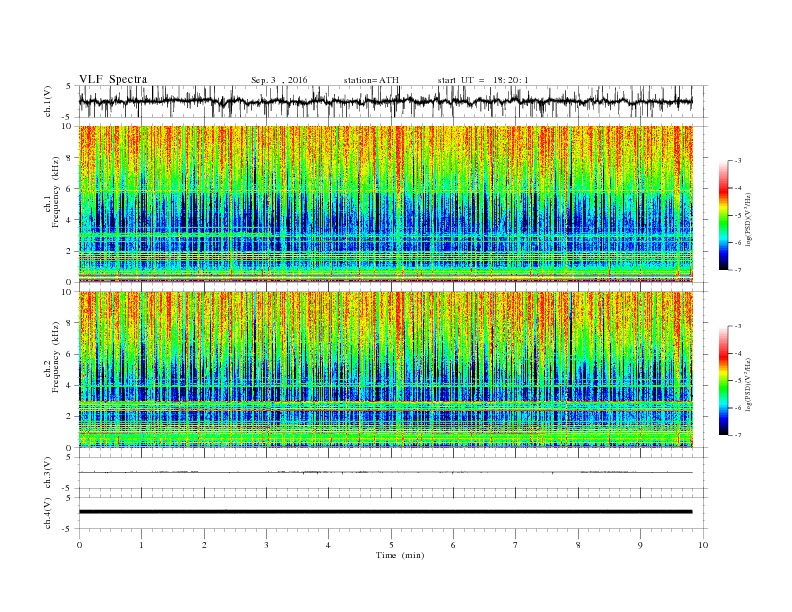Click inside the ch.1 spectrogram panel

coord(385,204)
